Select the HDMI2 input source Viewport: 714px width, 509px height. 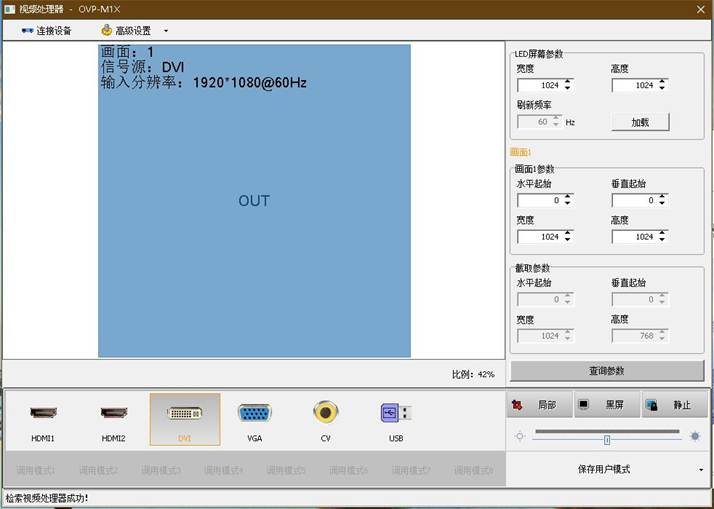click(113, 419)
